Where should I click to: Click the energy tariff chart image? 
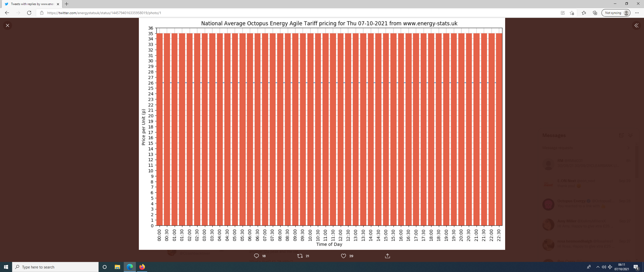tap(322, 133)
